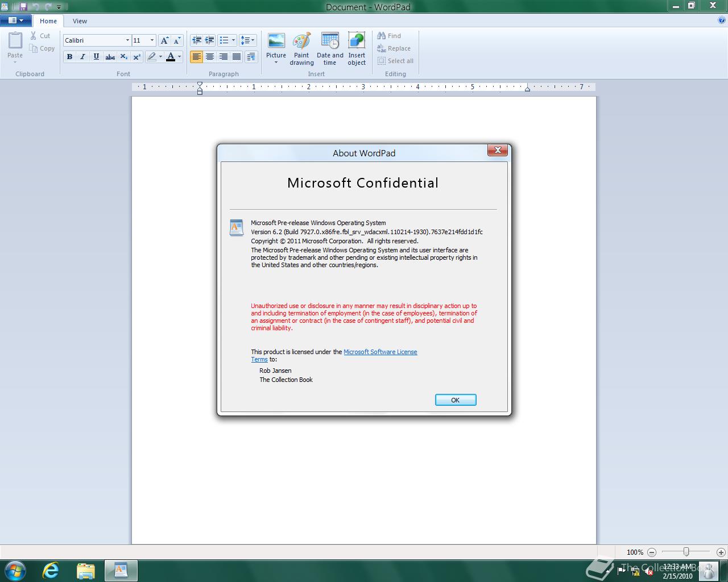Expand the highlight color dropdown arrow

(160, 56)
